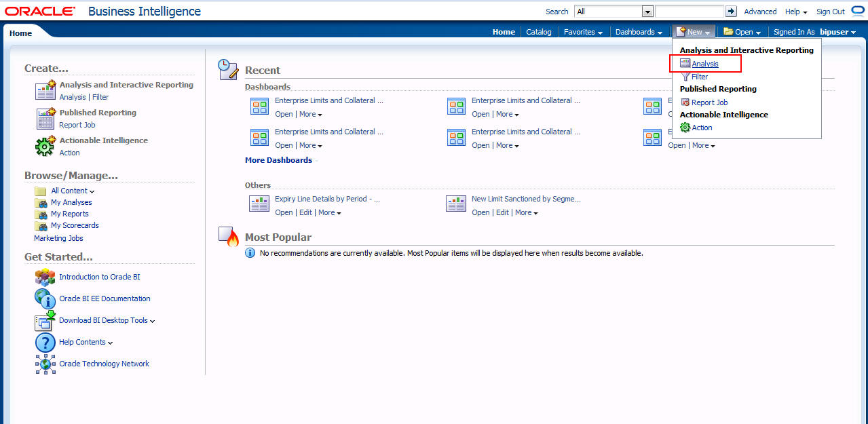This screenshot has width=868, height=424.
Task: Click the Filter funnel icon in New menu
Action: [x=685, y=77]
